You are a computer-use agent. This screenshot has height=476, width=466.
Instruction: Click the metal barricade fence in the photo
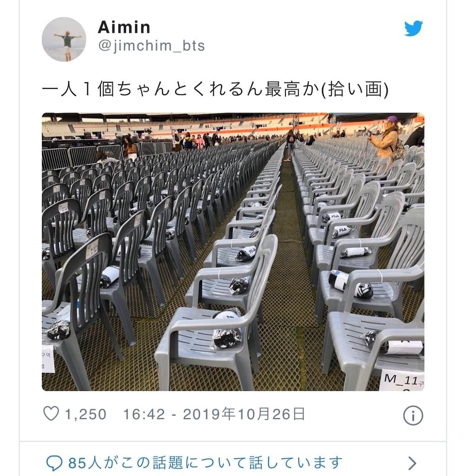pyautogui.click(x=81, y=157)
